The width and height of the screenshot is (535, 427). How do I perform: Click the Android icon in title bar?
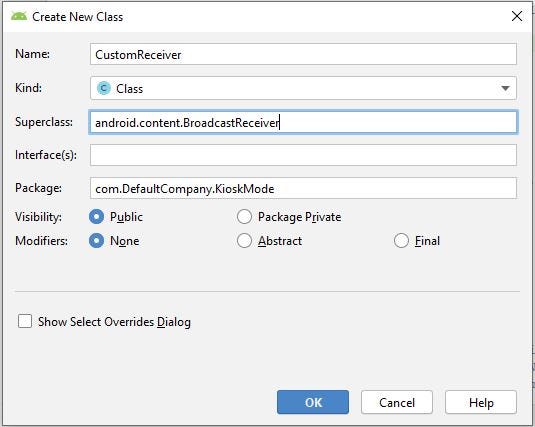point(19,16)
